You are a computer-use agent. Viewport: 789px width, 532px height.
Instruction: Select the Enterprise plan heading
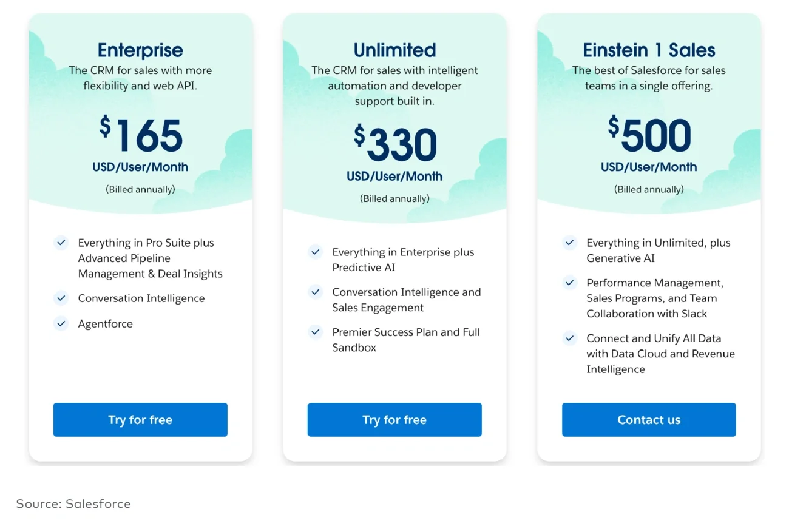click(140, 50)
